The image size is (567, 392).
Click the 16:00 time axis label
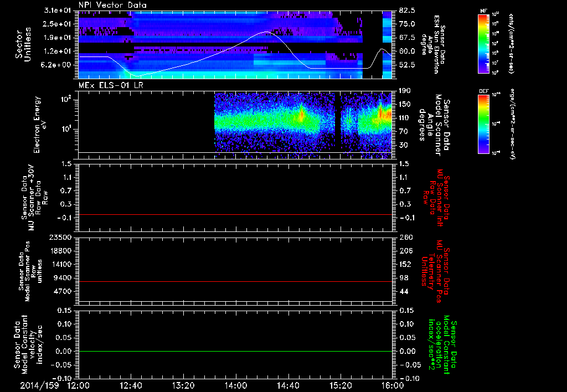pyautogui.click(x=393, y=385)
